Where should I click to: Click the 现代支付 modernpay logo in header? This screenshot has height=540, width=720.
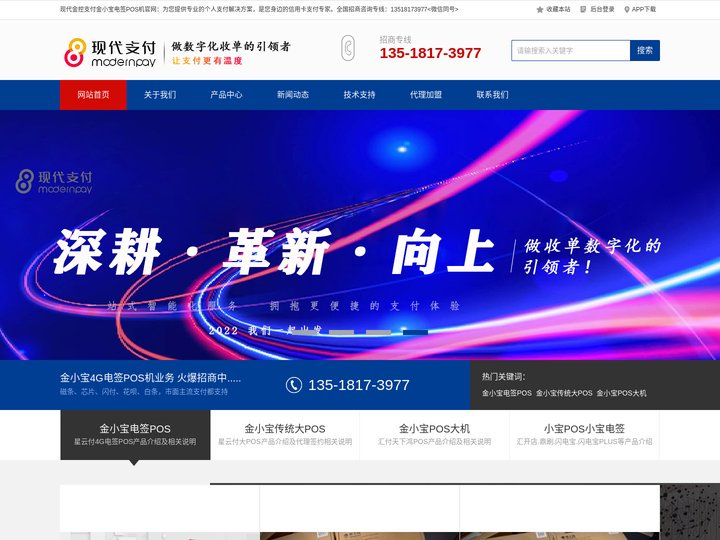click(x=110, y=52)
